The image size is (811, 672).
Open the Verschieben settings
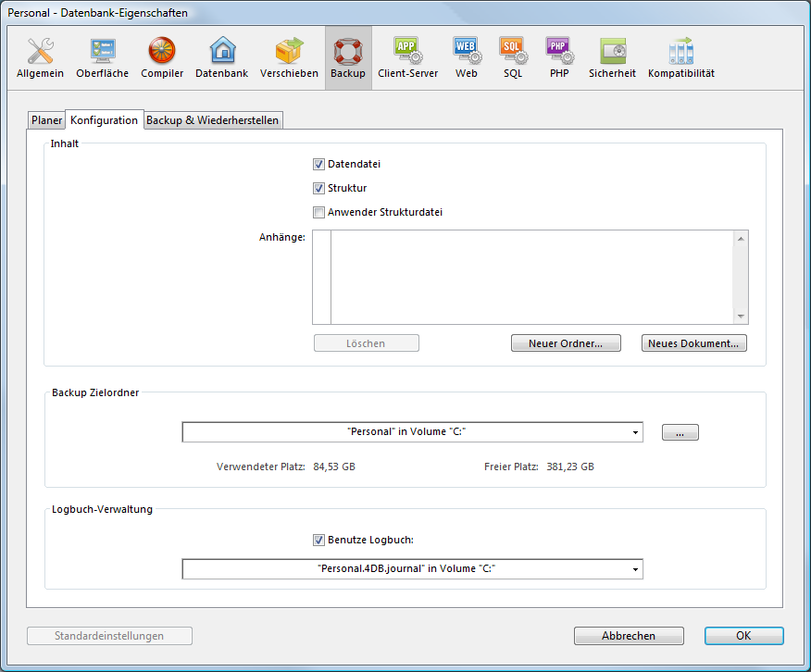(x=289, y=57)
